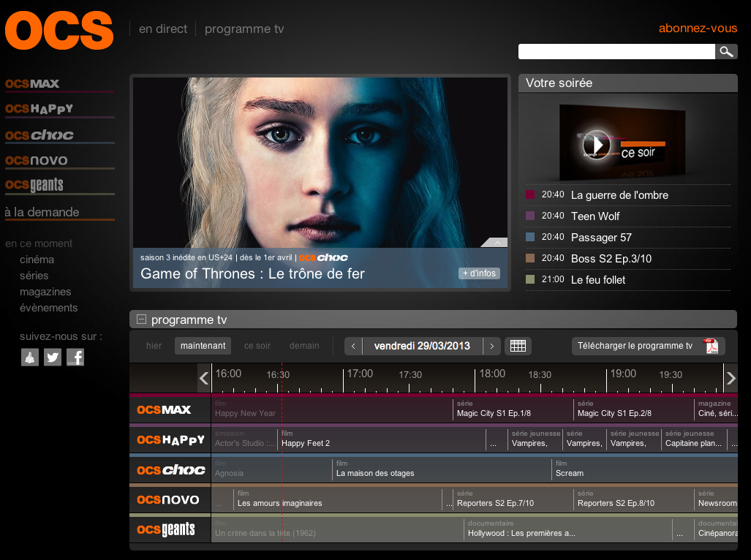Open 'programme tv' in the top navigation
The image size is (751, 560).
pyautogui.click(x=244, y=29)
